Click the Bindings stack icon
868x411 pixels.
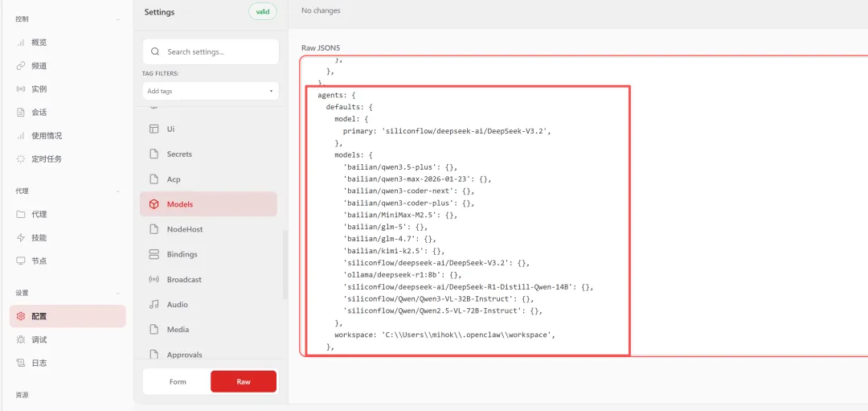pos(154,254)
